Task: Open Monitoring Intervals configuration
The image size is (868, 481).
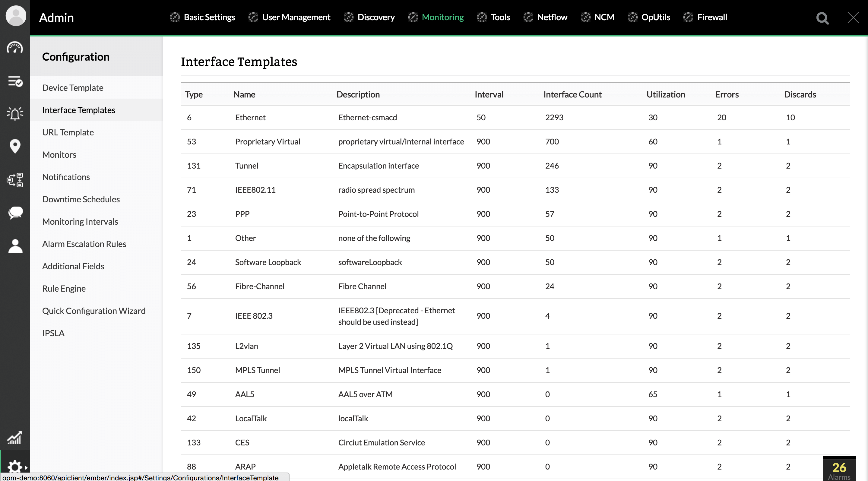Action: click(80, 222)
